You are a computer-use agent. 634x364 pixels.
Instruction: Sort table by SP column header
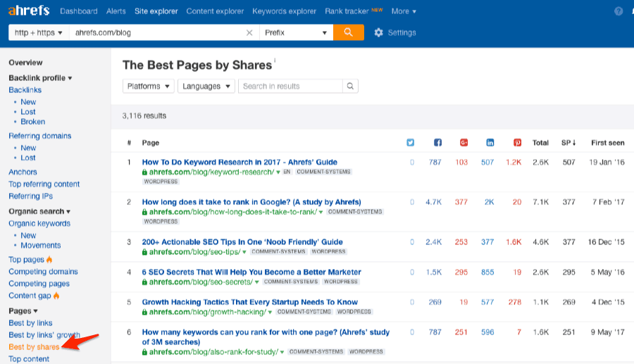[x=568, y=143]
